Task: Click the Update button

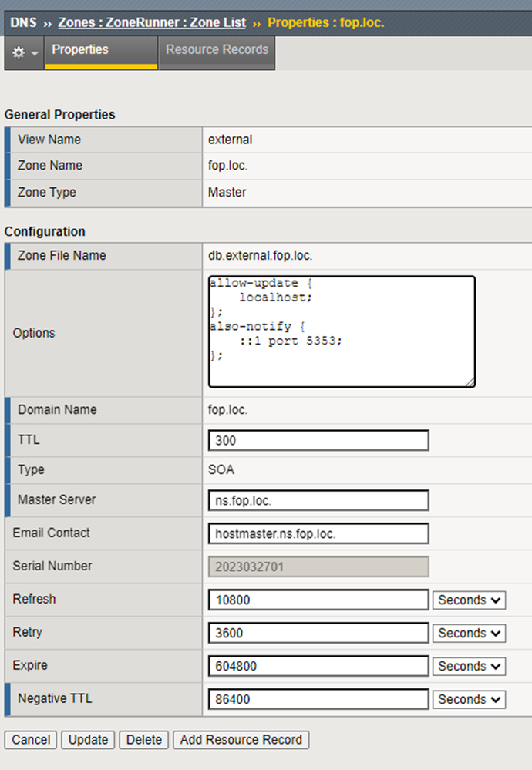Action: click(x=88, y=739)
